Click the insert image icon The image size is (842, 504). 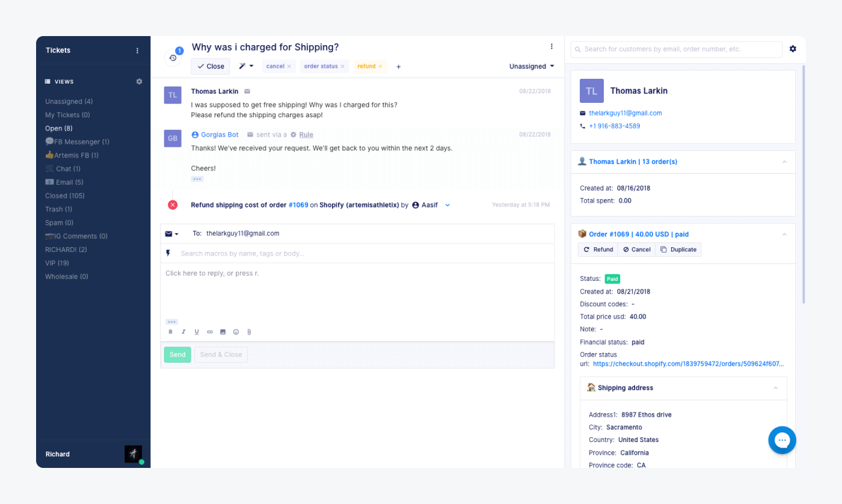click(223, 331)
